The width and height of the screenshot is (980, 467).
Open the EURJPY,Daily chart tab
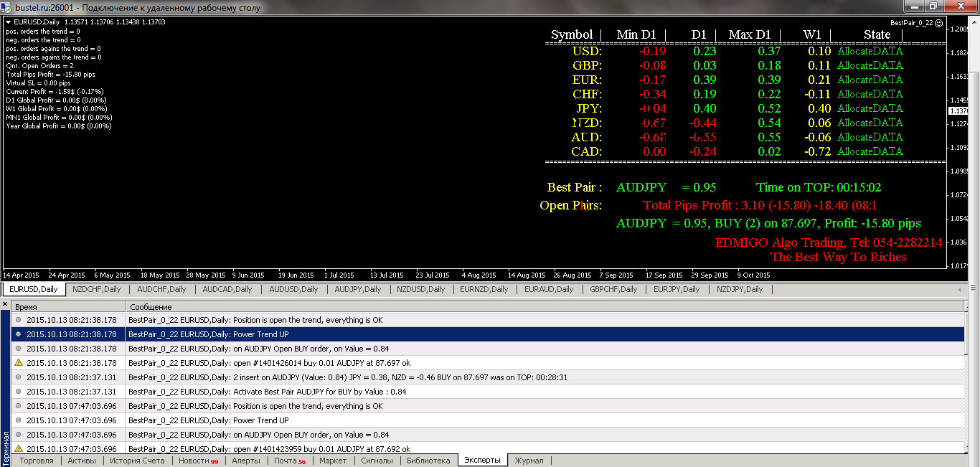(x=677, y=289)
